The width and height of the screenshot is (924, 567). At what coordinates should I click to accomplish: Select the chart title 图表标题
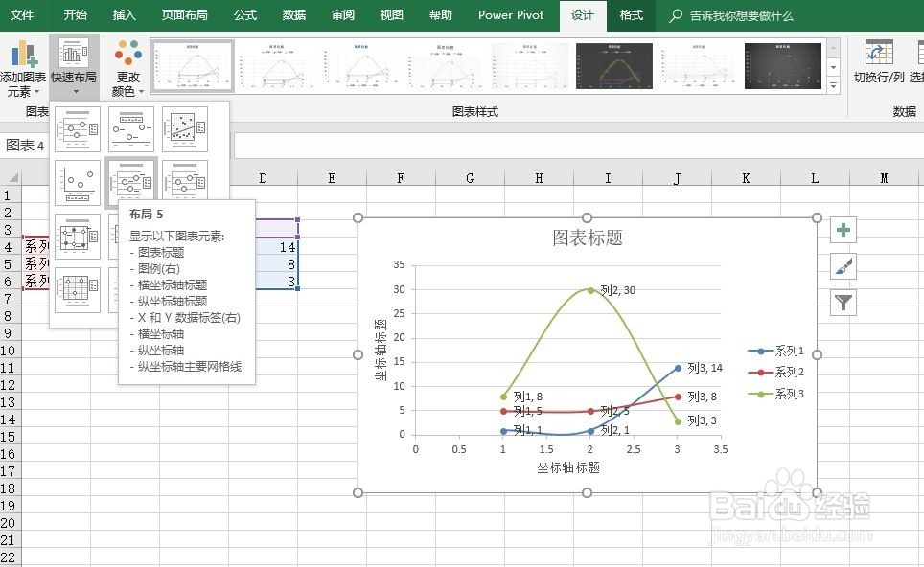tap(588, 238)
